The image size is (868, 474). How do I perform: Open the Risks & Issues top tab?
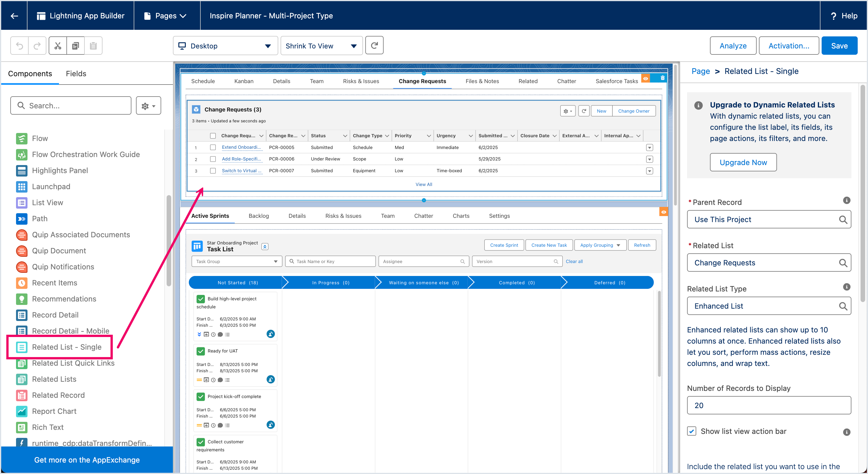361,81
